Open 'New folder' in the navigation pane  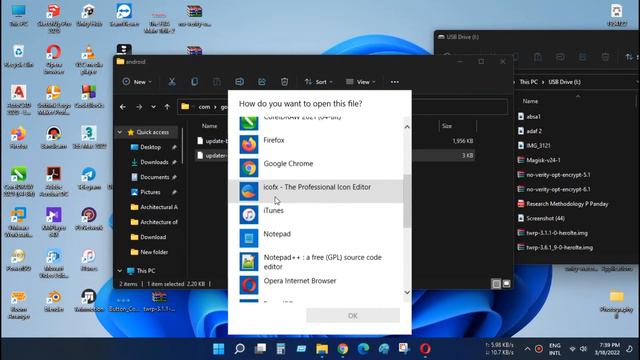point(154,252)
